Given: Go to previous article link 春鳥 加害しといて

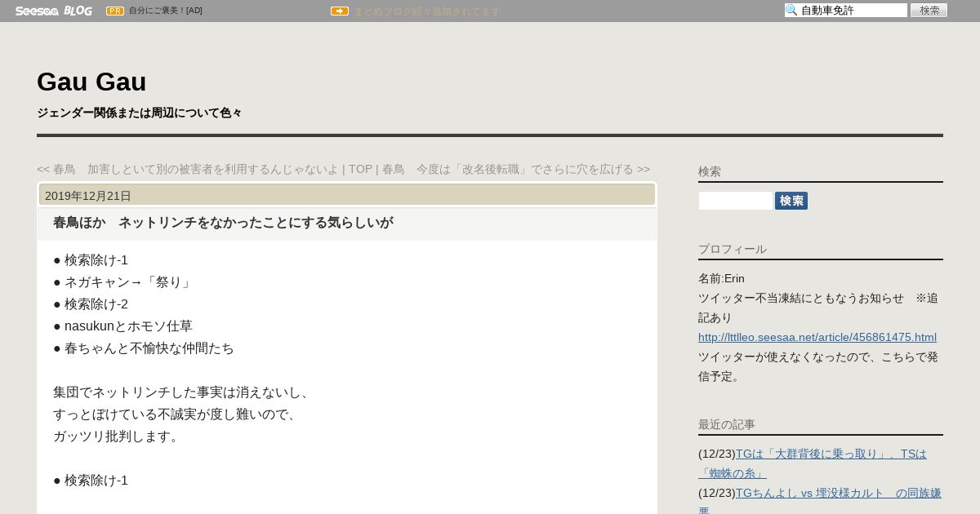Looking at the screenshot, I should tap(188, 169).
